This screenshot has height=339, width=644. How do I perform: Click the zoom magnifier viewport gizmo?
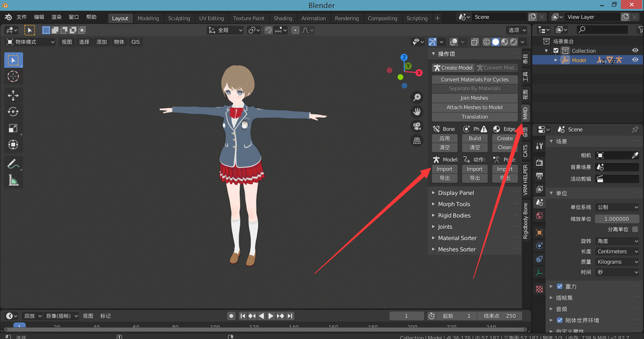pyautogui.click(x=417, y=97)
